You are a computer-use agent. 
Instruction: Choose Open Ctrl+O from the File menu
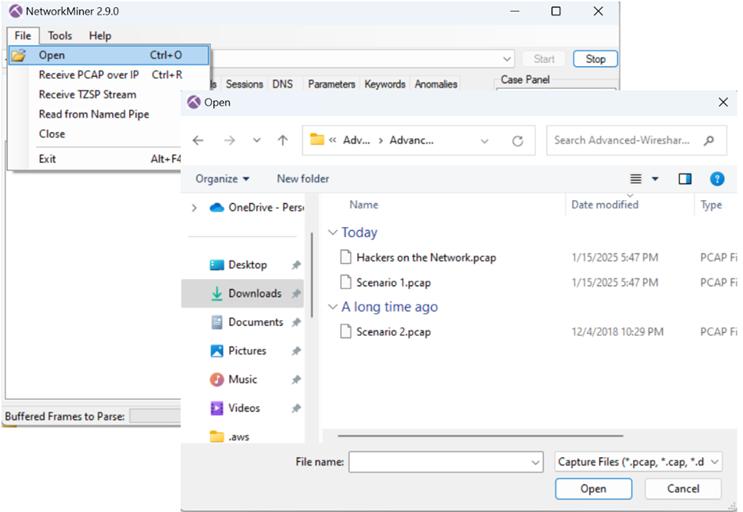[x=109, y=55]
